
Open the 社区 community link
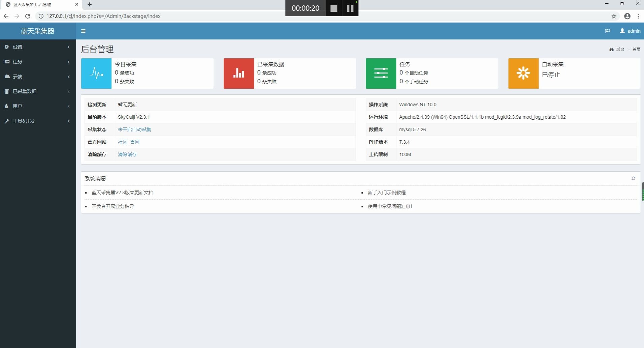[123, 142]
